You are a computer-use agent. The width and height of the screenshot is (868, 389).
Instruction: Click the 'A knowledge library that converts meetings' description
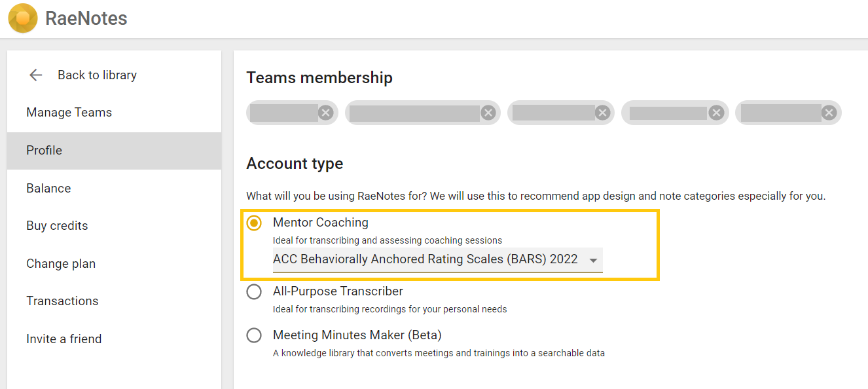pyautogui.click(x=439, y=353)
